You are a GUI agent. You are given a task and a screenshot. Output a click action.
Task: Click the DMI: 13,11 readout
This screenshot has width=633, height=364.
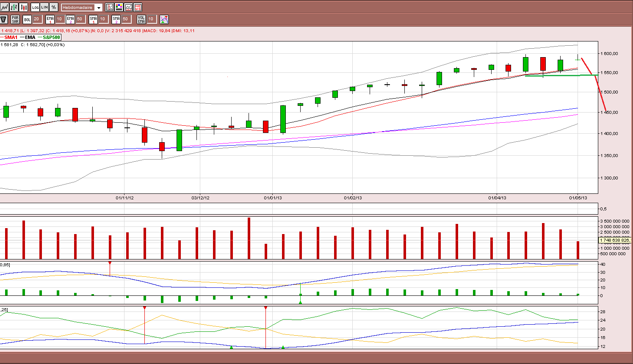(x=184, y=30)
